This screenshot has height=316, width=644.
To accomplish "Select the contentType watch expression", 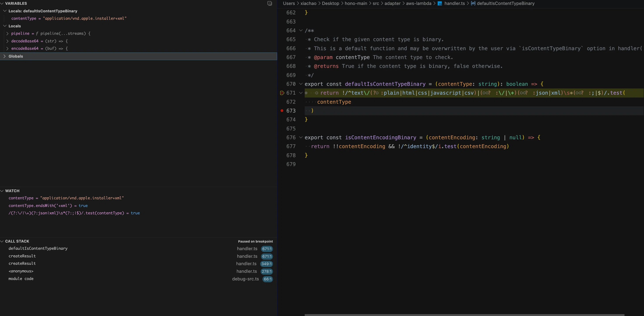I will (x=138, y=198).
